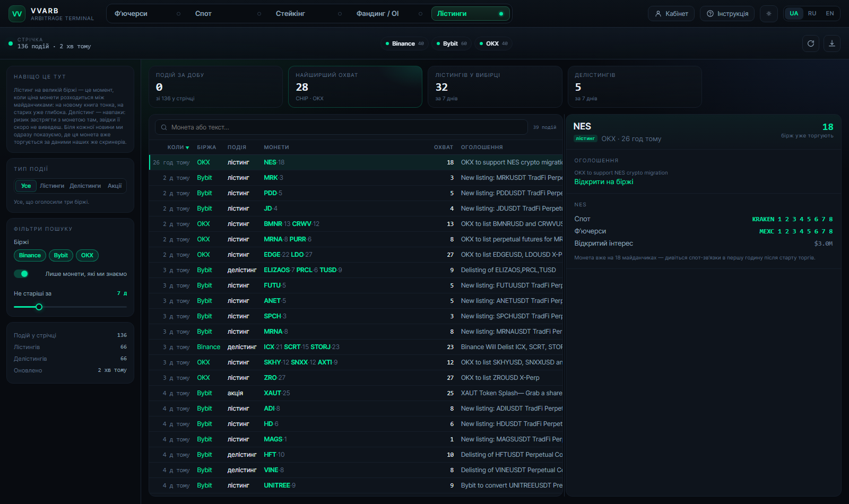The image size is (849, 504).
Task: Select the NES 18 listing row
Action: pyautogui.click(x=356, y=162)
